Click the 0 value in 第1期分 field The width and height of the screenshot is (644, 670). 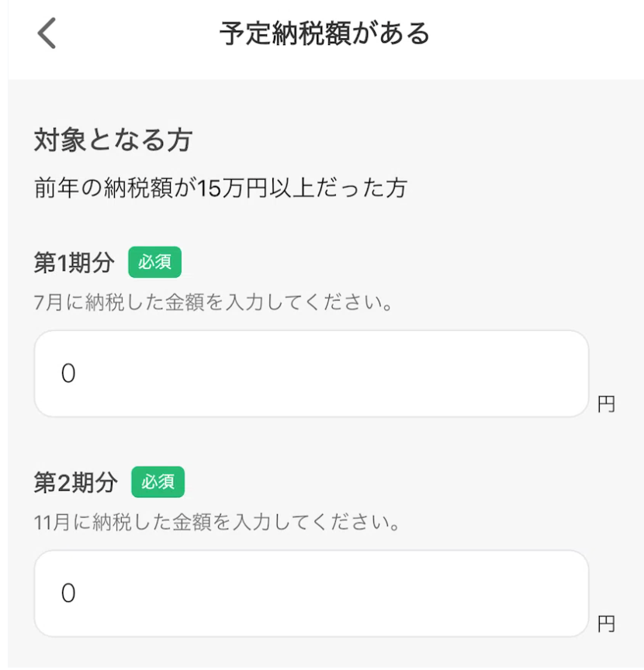[68, 374]
